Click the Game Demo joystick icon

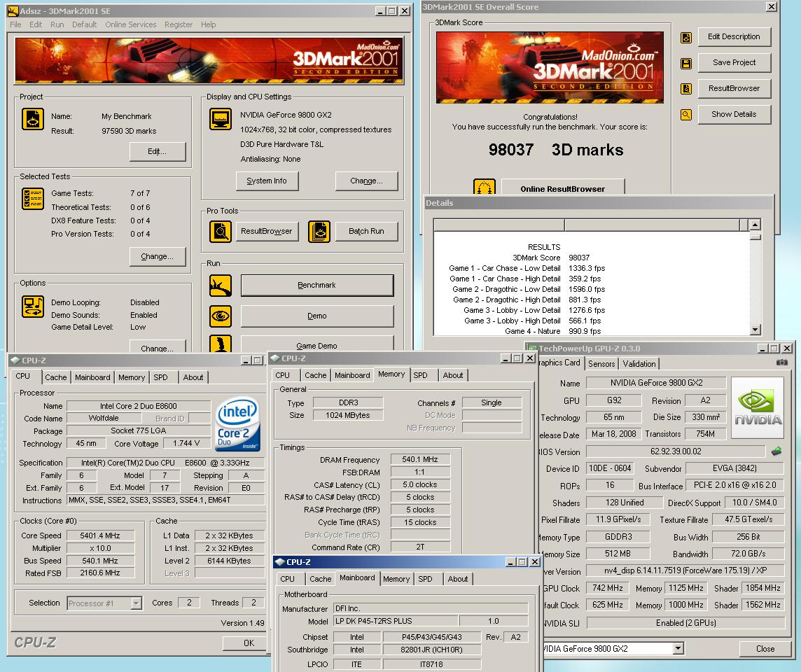(x=221, y=344)
